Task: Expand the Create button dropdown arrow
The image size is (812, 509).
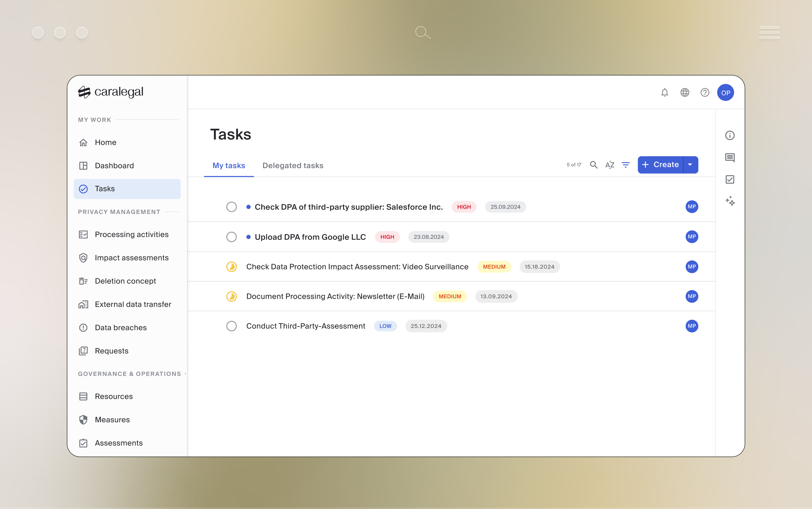Action: coord(690,165)
